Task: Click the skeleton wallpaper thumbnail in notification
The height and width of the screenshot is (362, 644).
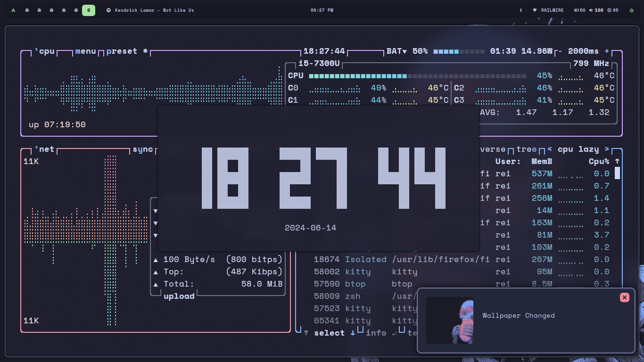Action: coord(450,321)
